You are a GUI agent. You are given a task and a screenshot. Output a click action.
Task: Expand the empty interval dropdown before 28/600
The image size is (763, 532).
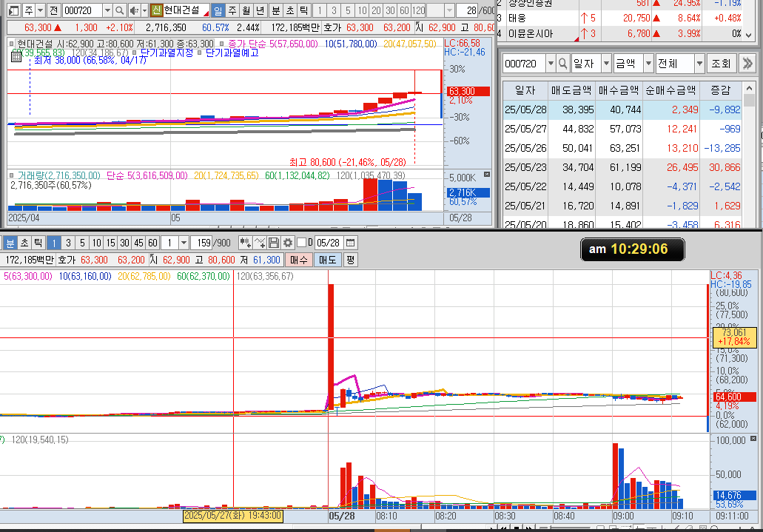450,10
